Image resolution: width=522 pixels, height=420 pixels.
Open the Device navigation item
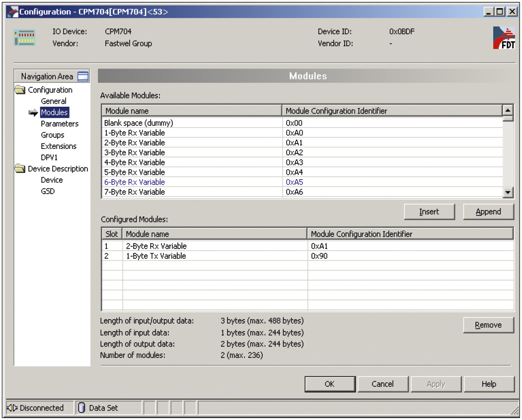52,180
